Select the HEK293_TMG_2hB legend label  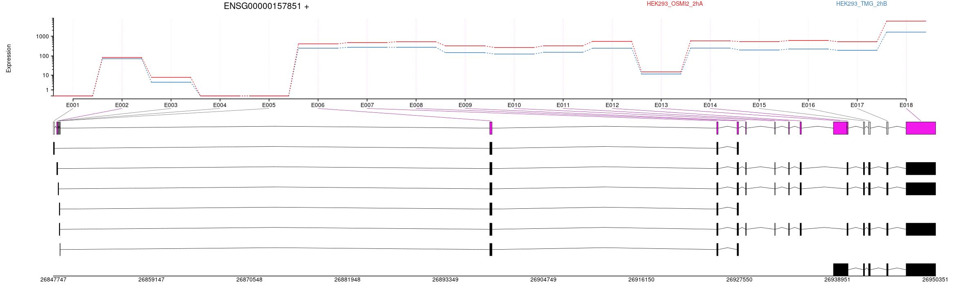(x=862, y=4)
